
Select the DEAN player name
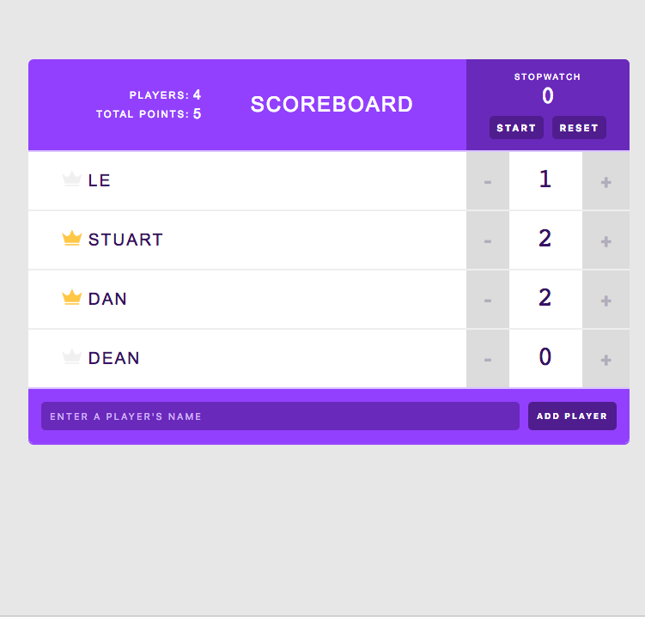pyautogui.click(x=114, y=358)
